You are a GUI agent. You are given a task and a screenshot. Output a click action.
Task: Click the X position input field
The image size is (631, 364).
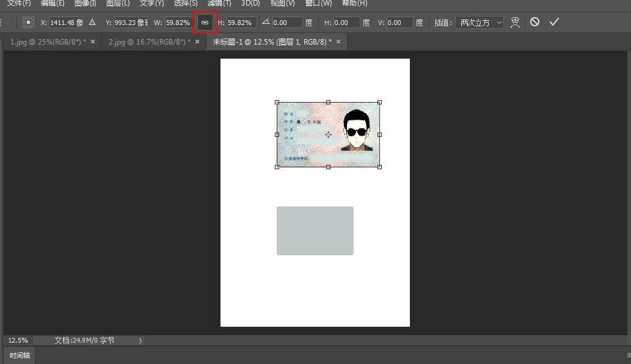(x=66, y=23)
